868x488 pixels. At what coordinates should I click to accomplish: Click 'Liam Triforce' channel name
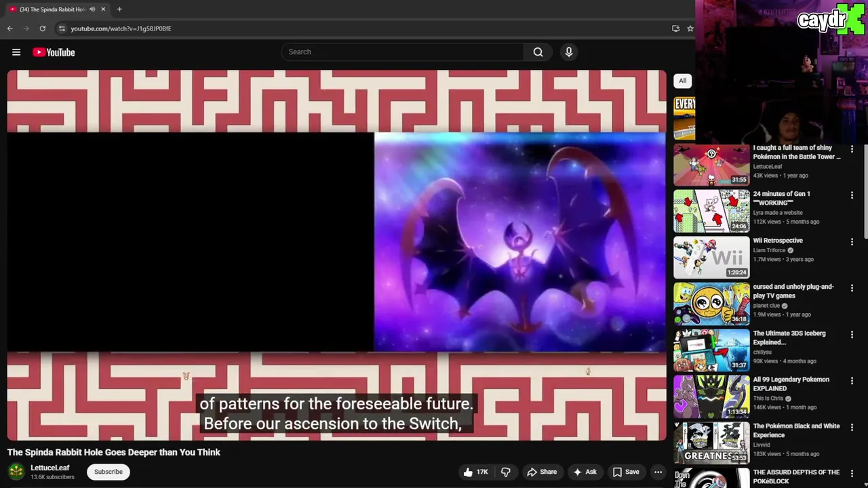[x=769, y=250]
